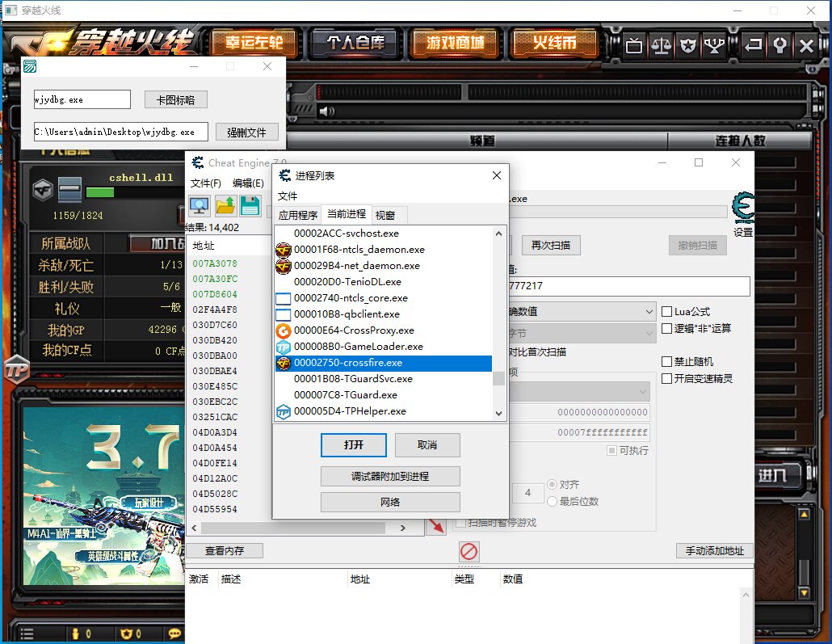Click process list scroll down arrow
832x644 pixels.
498,413
